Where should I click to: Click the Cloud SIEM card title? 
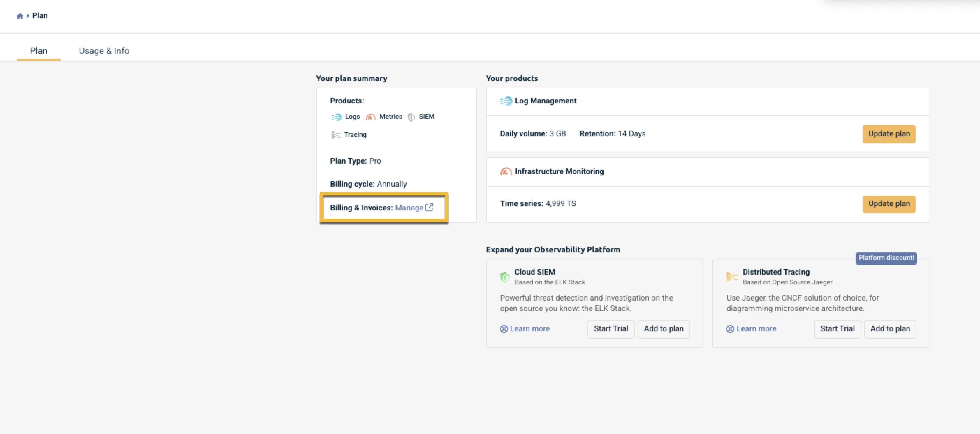click(534, 272)
